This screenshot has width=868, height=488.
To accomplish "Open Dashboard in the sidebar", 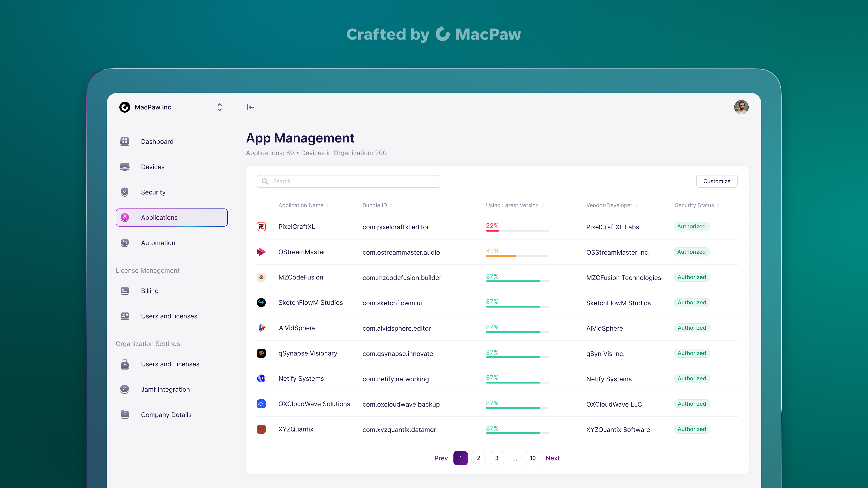I will click(157, 142).
